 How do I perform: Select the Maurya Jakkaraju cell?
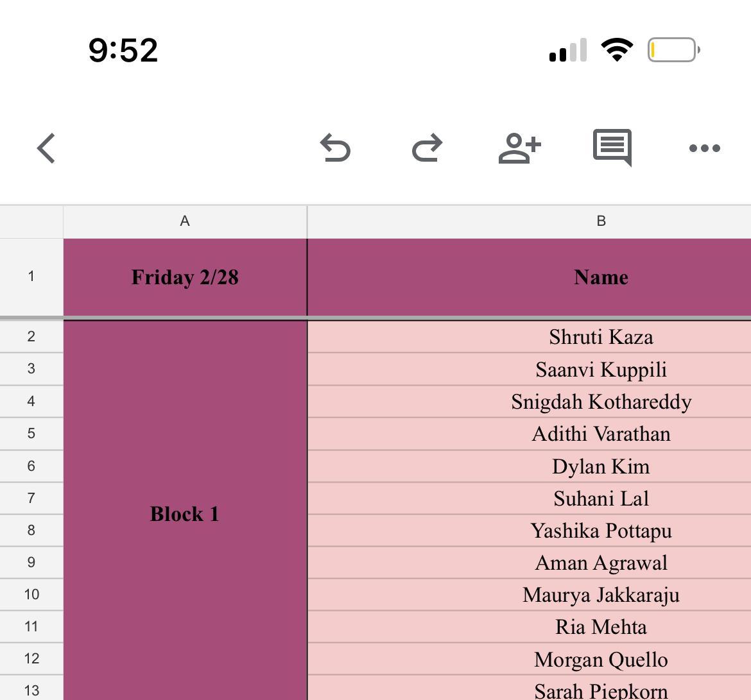601,595
